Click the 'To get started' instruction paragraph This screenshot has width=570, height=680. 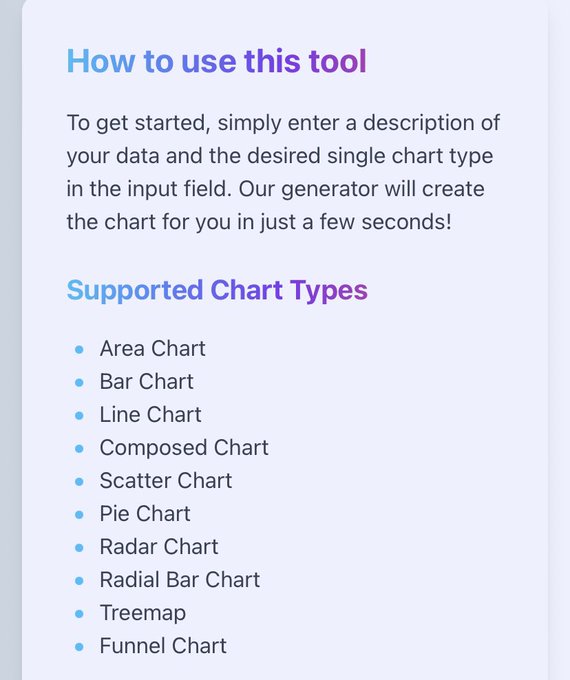(283, 172)
